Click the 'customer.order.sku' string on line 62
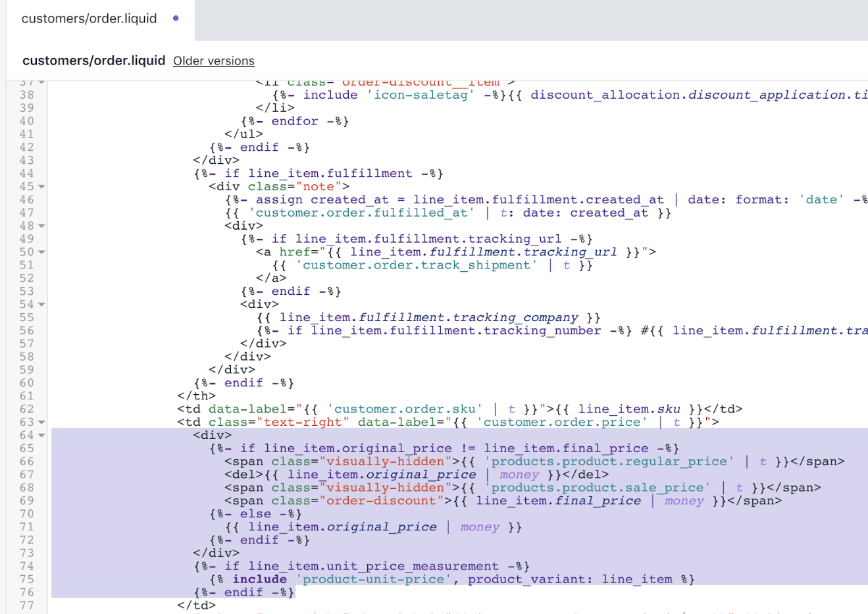This screenshot has height=614, width=868. pyautogui.click(x=404, y=409)
